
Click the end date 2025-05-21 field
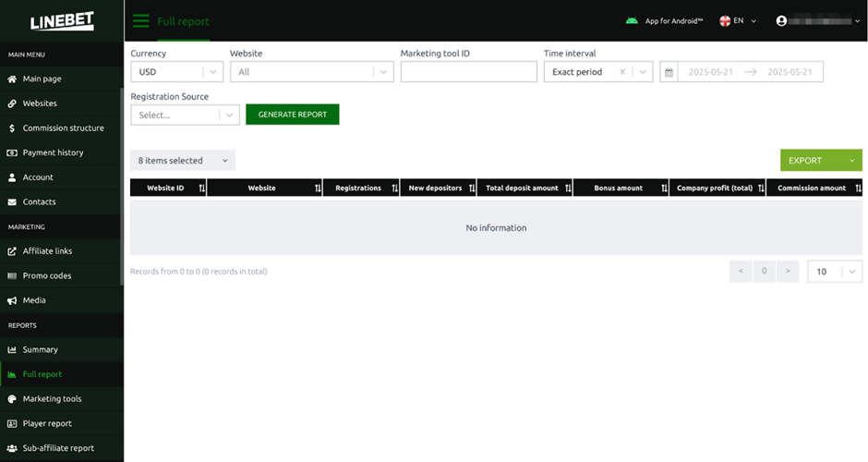pos(790,72)
